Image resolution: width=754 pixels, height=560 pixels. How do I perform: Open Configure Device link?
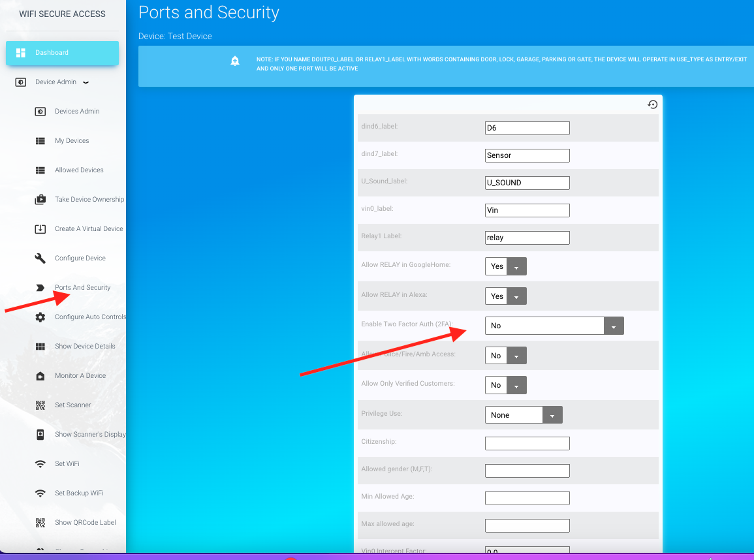[80, 258]
